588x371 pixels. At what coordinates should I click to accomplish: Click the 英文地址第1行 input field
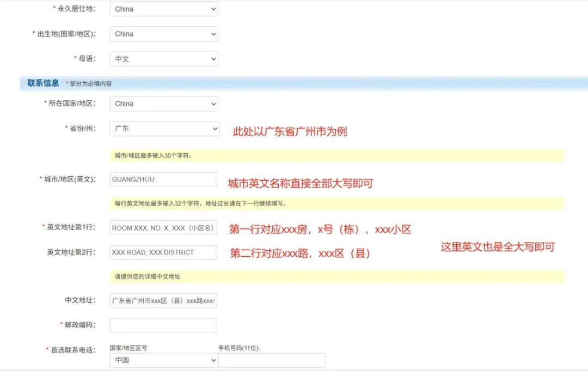pos(163,227)
